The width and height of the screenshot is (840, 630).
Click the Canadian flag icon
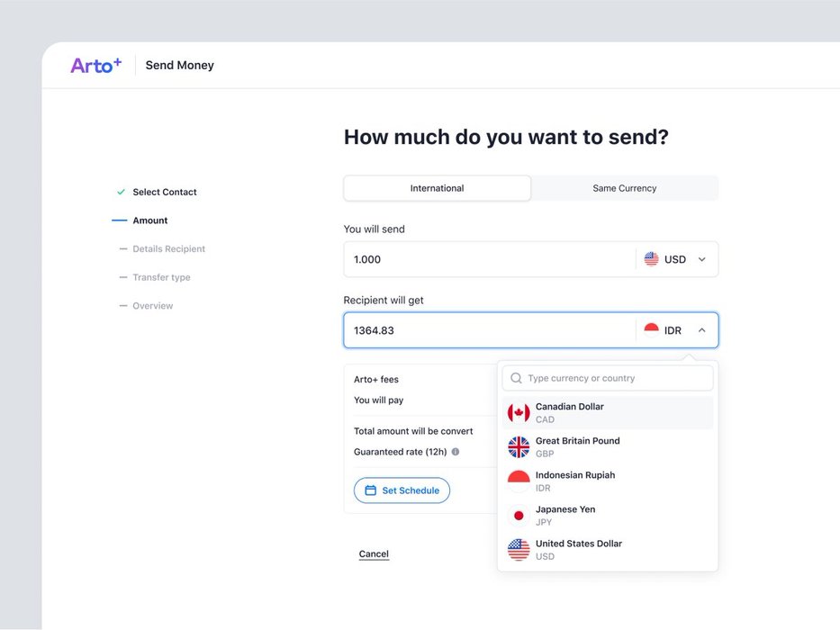[519, 413]
